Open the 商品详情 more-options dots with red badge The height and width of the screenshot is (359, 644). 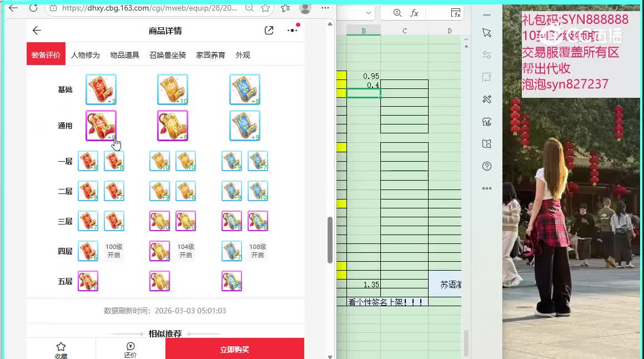pos(293,29)
